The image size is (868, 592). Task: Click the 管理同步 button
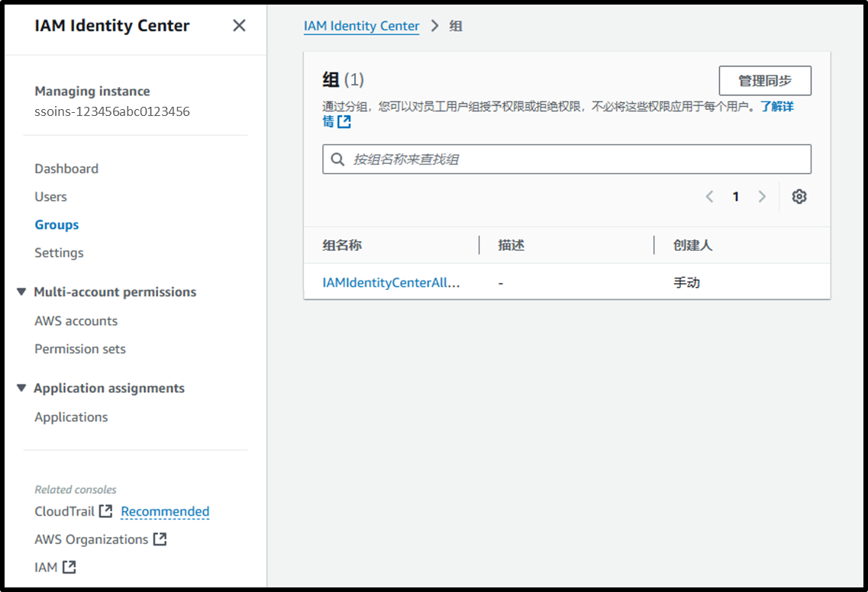[765, 81]
